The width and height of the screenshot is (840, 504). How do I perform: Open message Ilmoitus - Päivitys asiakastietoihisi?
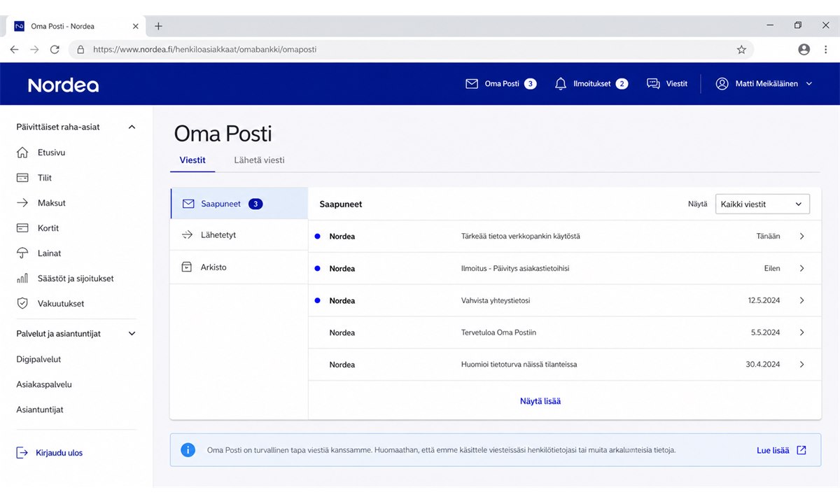(565, 269)
